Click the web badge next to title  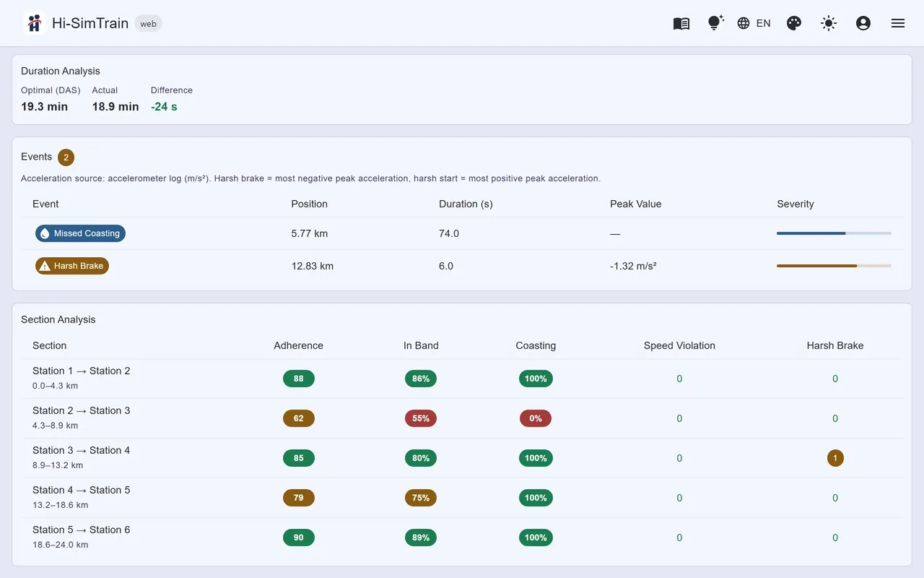(149, 24)
